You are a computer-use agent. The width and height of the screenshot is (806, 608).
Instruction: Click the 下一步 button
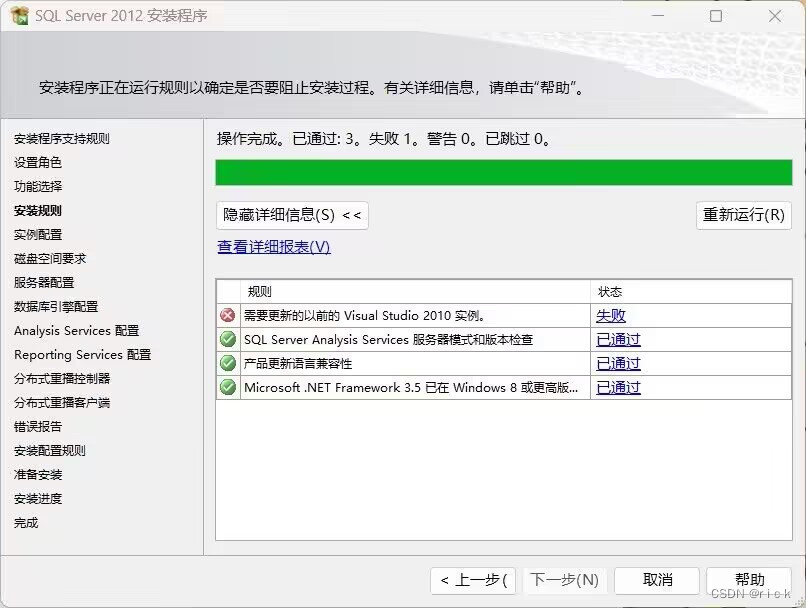[x=566, y=580]
